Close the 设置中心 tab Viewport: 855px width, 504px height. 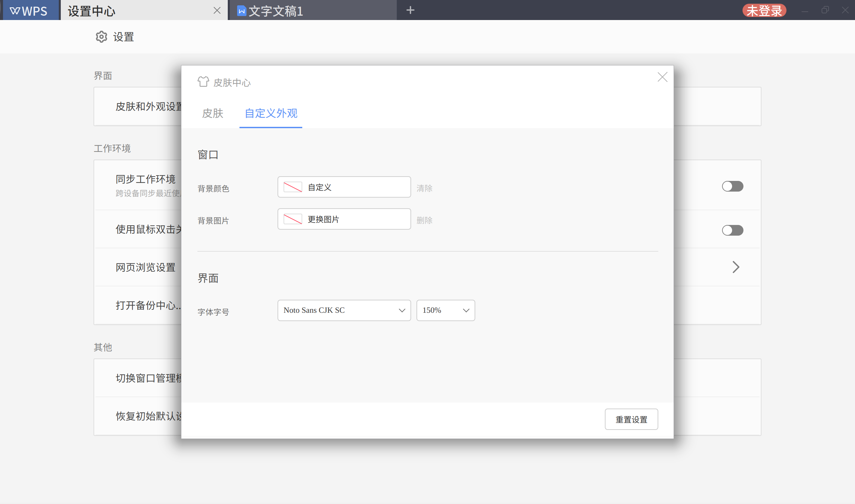(217, 11)
